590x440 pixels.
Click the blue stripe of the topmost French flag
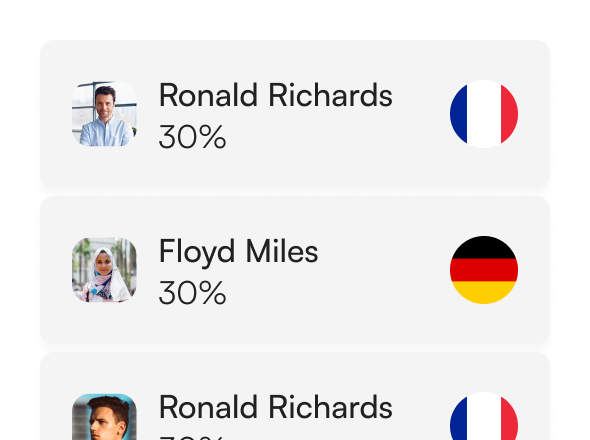tap(459, 114)
